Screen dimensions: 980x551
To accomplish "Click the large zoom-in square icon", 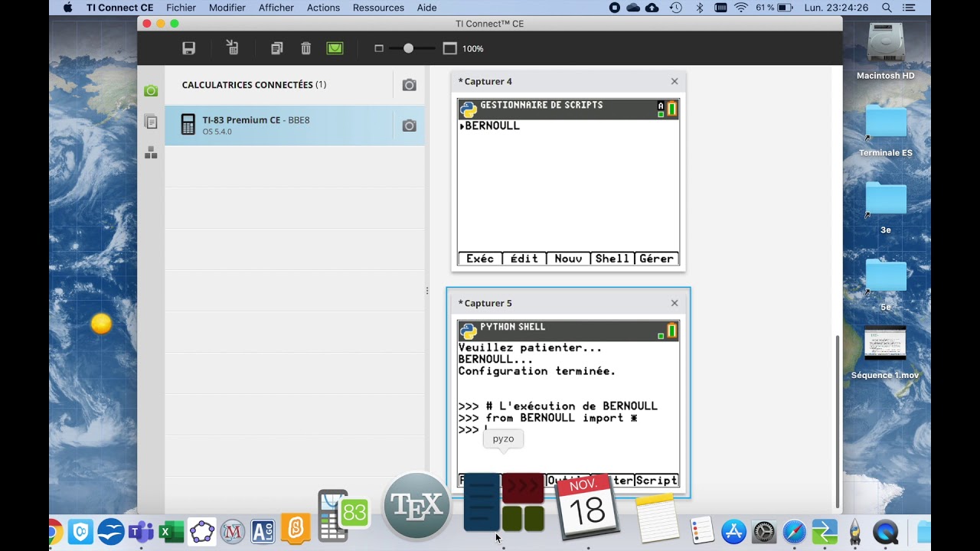I will tap(450, 48).
